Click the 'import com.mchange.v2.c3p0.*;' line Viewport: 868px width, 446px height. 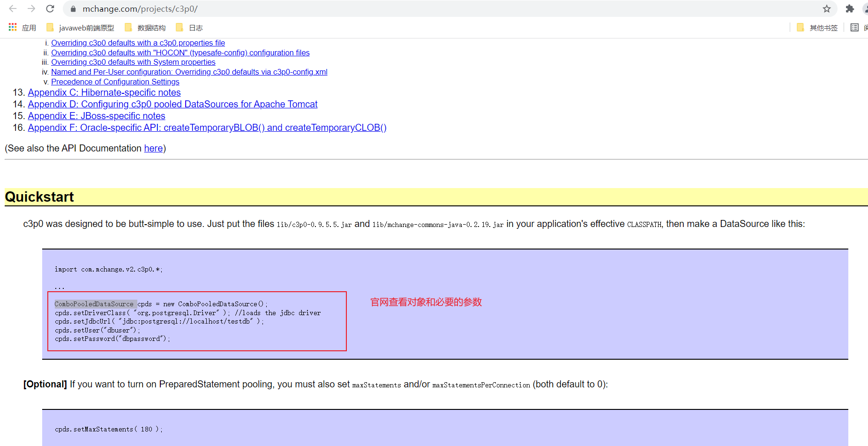coord(109,269)
